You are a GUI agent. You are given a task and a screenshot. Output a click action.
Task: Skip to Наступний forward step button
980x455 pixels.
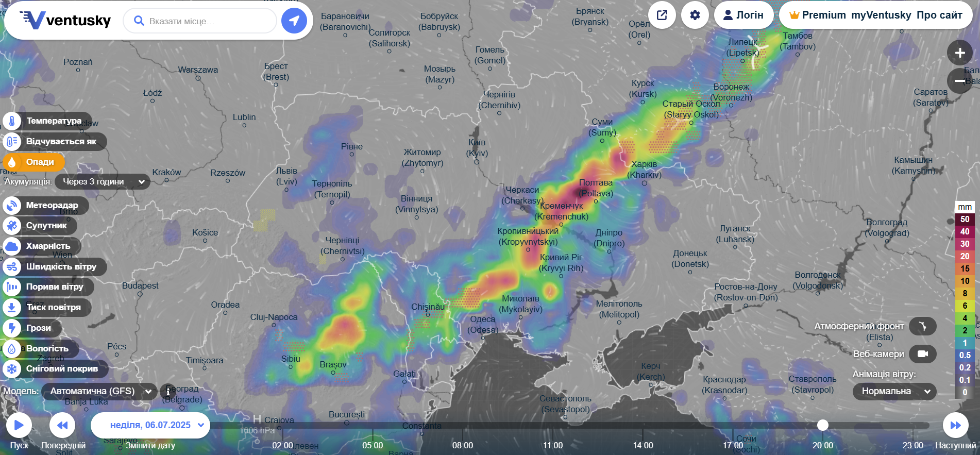(955, 425)
